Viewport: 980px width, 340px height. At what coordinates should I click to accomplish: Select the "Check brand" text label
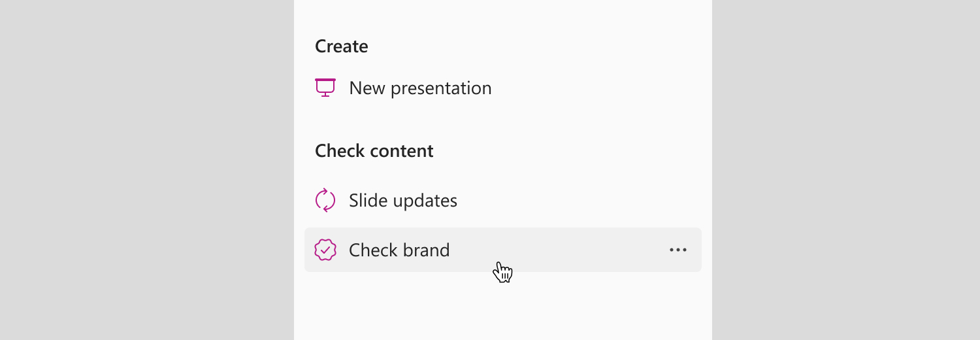399,250
